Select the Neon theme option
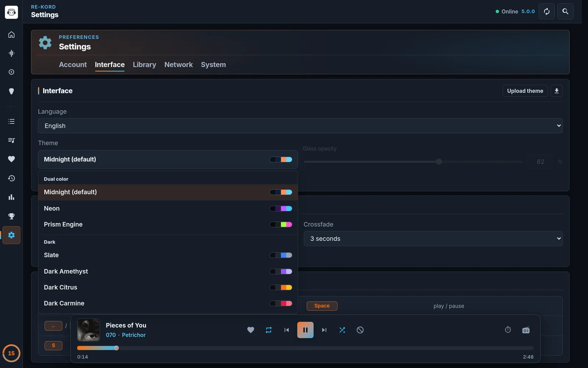 [168, 209]
